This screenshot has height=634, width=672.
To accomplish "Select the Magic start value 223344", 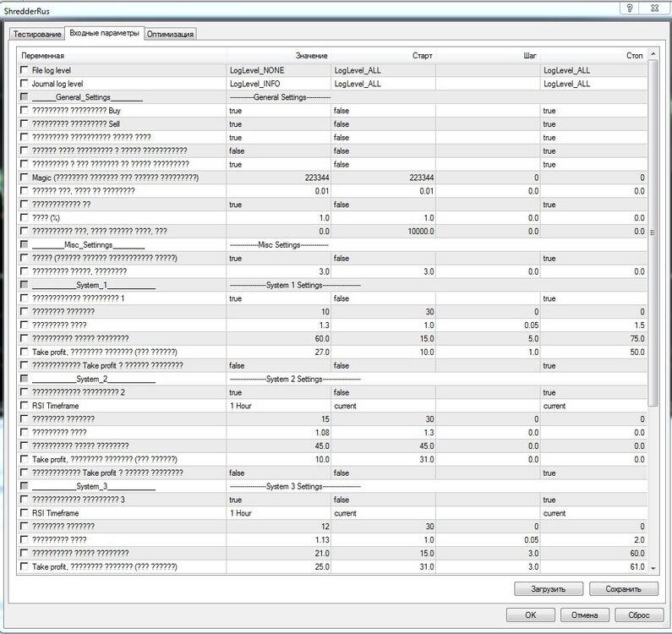I will [x=421, y=178].
